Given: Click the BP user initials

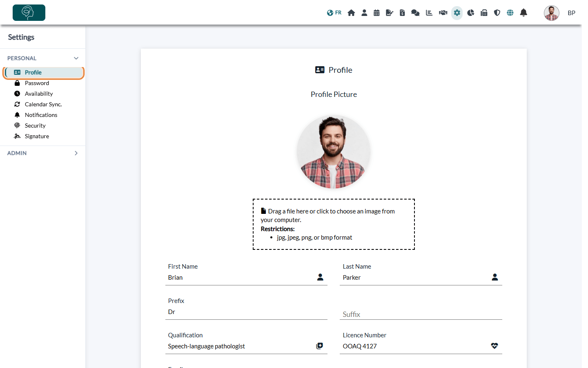Looking at the screenshot, I should pos(571,13).
